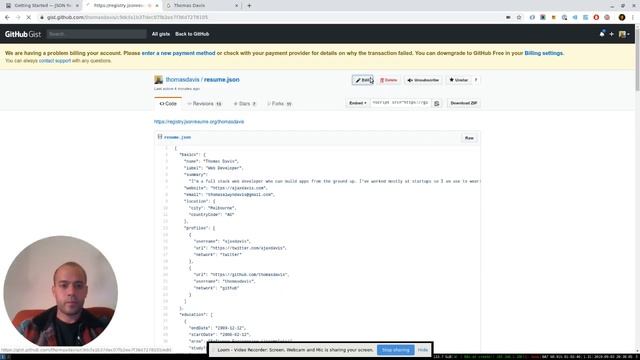Screen dimensions: 640x360
Task: Open All gists in the header
Action: point(161,34)
